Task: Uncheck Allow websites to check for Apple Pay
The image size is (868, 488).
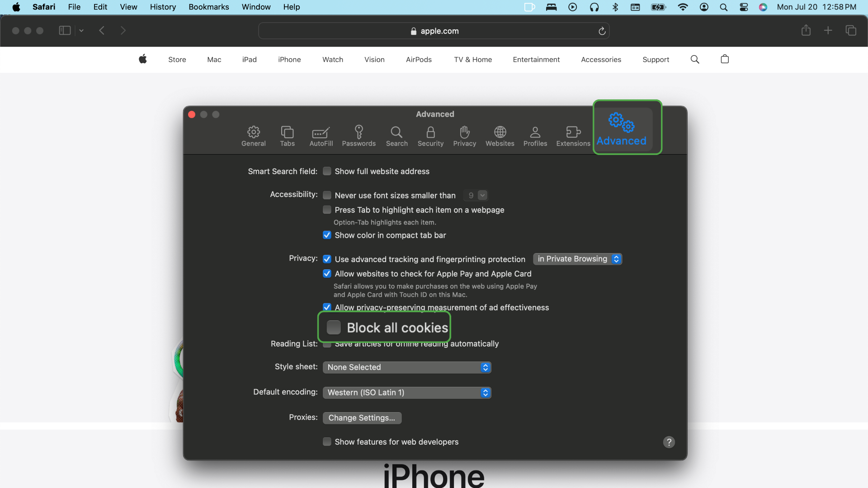Action: (327, 273)
